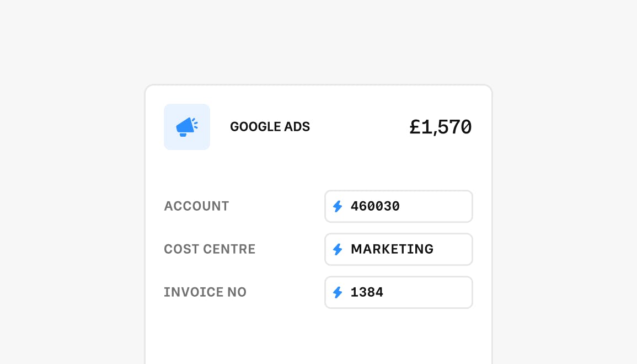Viewport: 637px width, 364px height.
Task: Click the ACCOUNT label
Action: click(x=196, y=206)
